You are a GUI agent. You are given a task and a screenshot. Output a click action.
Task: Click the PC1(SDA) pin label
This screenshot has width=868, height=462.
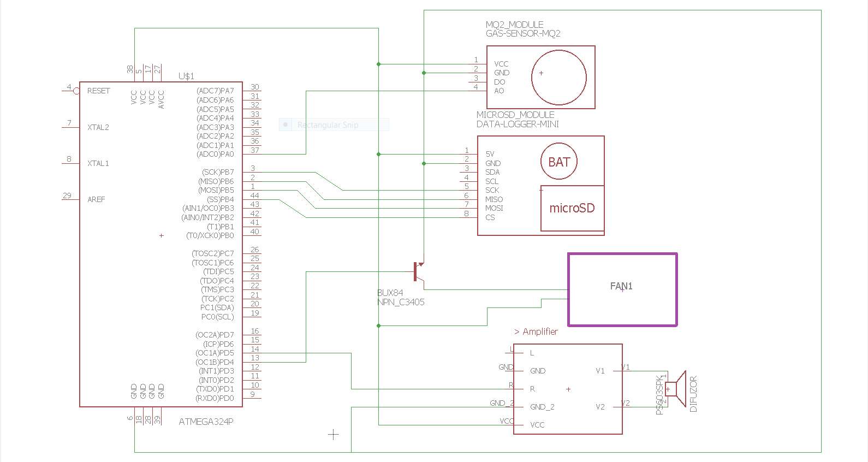[x=217, y=307]
